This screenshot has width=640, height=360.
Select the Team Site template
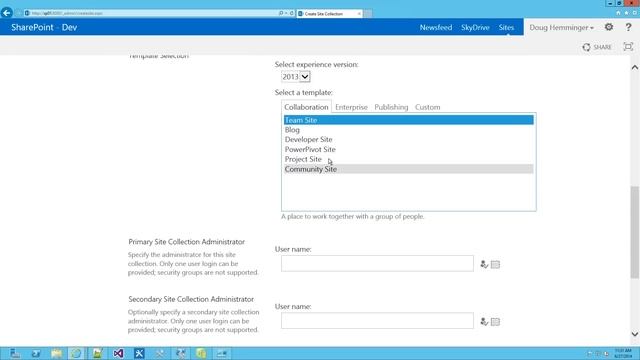point(409,120)
